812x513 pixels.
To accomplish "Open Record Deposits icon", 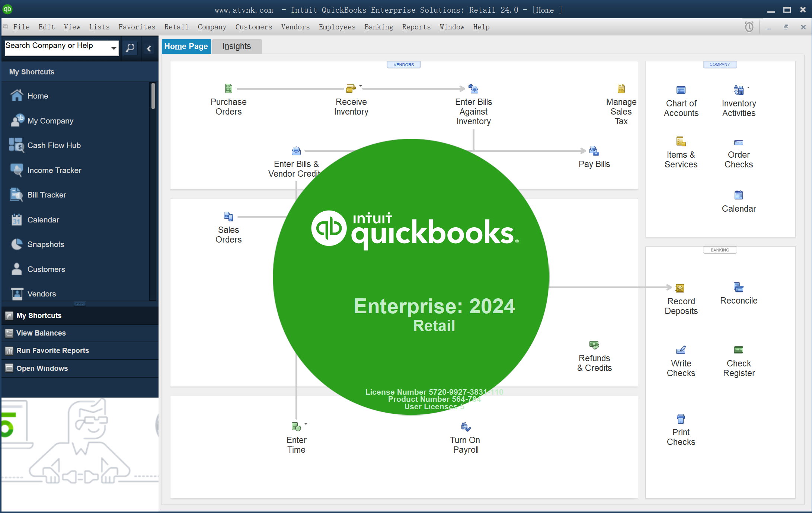I will [x=680, y=288].
